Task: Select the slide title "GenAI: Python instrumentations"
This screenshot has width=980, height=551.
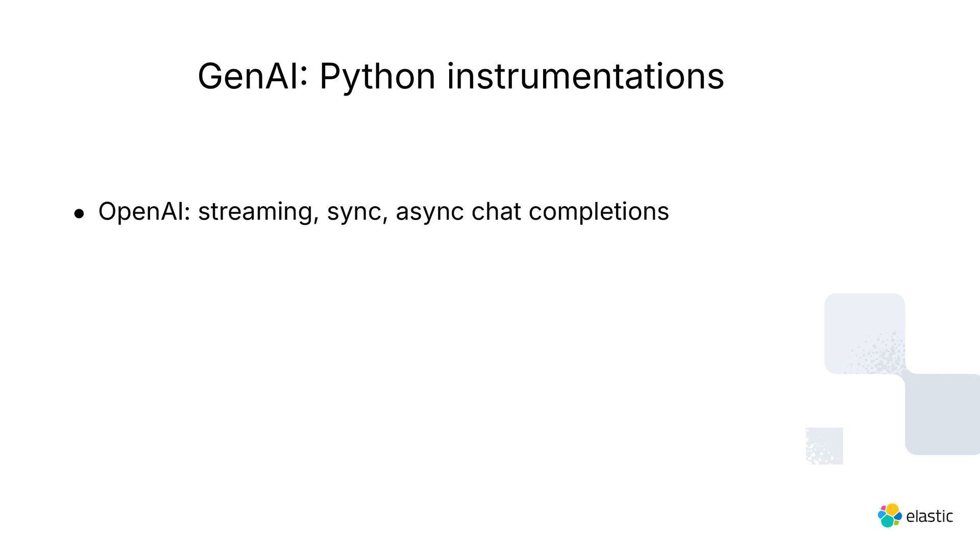Action: coord(461,77)
